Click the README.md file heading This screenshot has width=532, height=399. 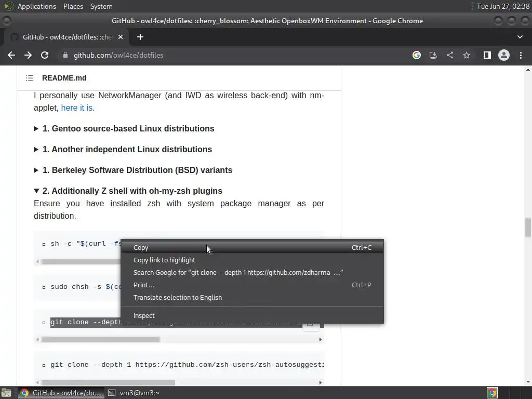tap(64, 78)
